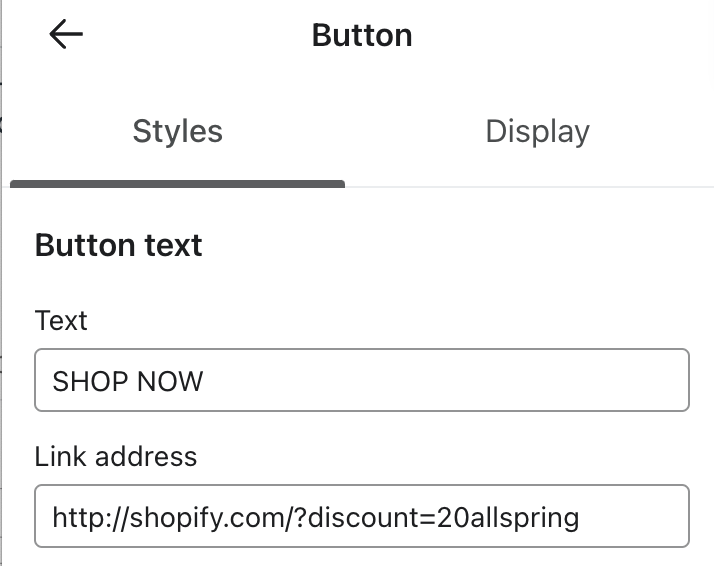
Task: Click the "Text" field label
Action: [x=61, y=320]
